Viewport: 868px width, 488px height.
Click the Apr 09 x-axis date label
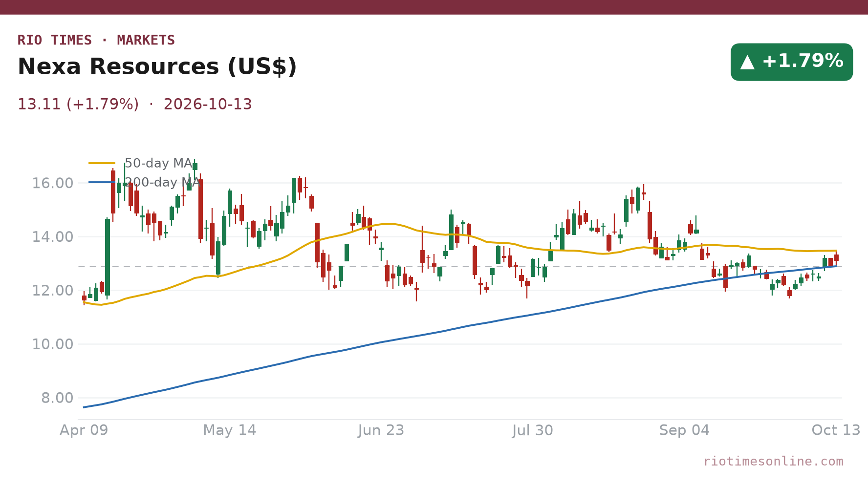84,430
